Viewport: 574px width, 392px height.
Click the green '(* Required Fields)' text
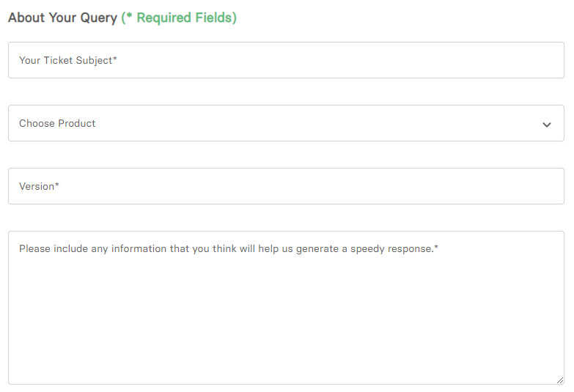(179, 18)
